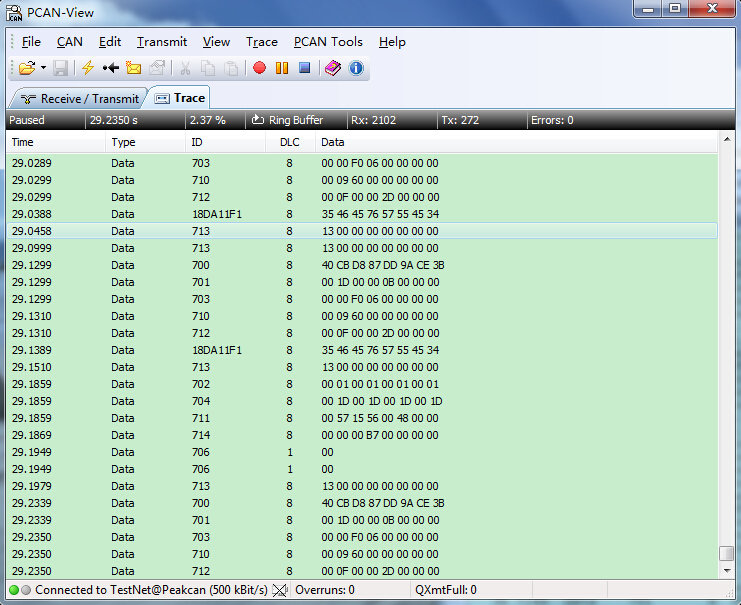Image resolution: width=741 pixels, height=605 pixels.
Task: Select row ID 700 at time 29.2339
Action: [x=362, y=503]
